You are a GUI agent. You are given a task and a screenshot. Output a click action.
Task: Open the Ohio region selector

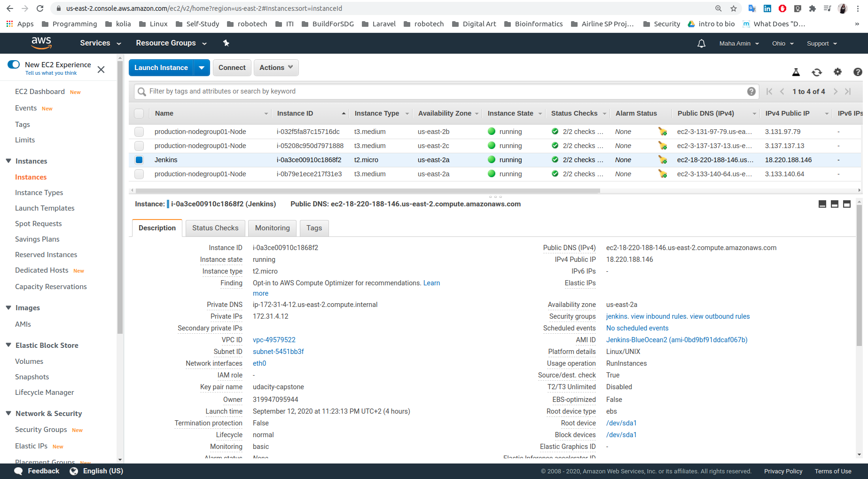[783, 43]
